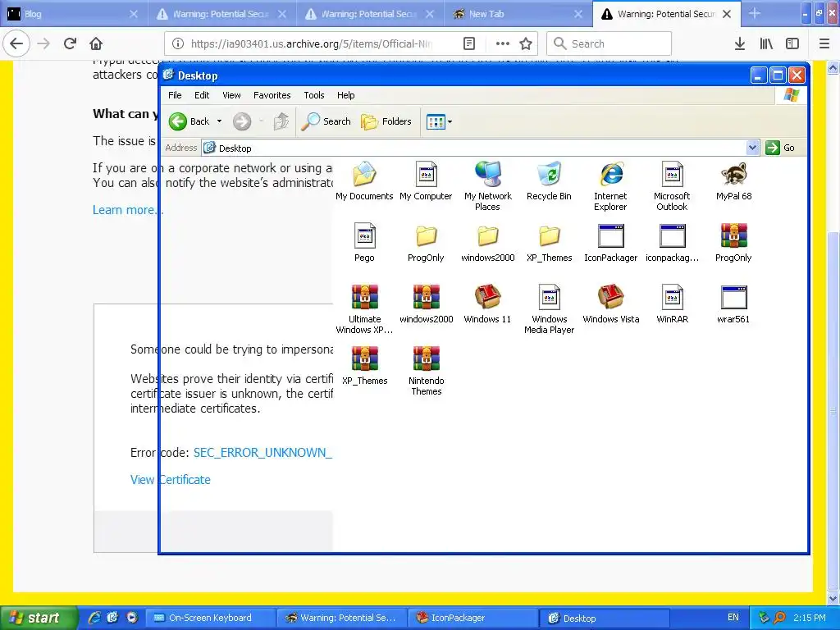840x630 pixels.
Task: Select the wrar561 installer icon
Action: coord(733,297)
